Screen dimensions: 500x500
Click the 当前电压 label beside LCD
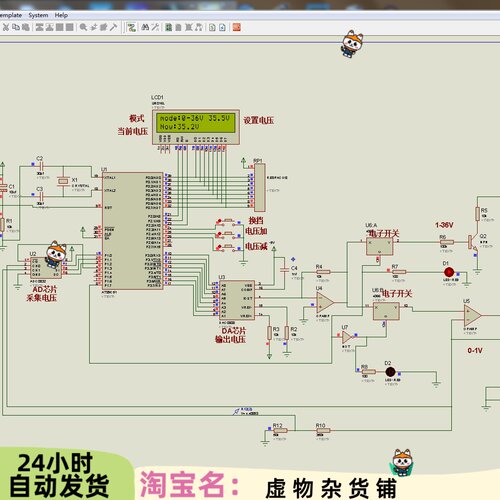click(x=132, y=131)
